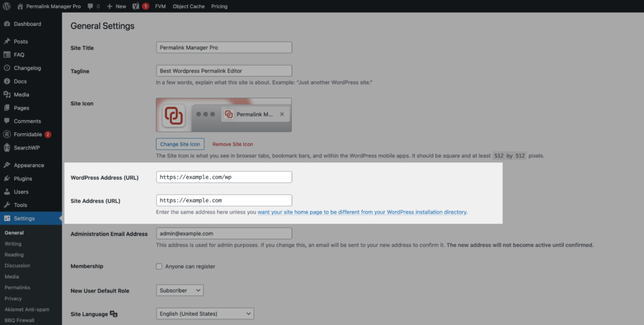Toggle the Anyone can register checkbox

click(x=159, y=266)
